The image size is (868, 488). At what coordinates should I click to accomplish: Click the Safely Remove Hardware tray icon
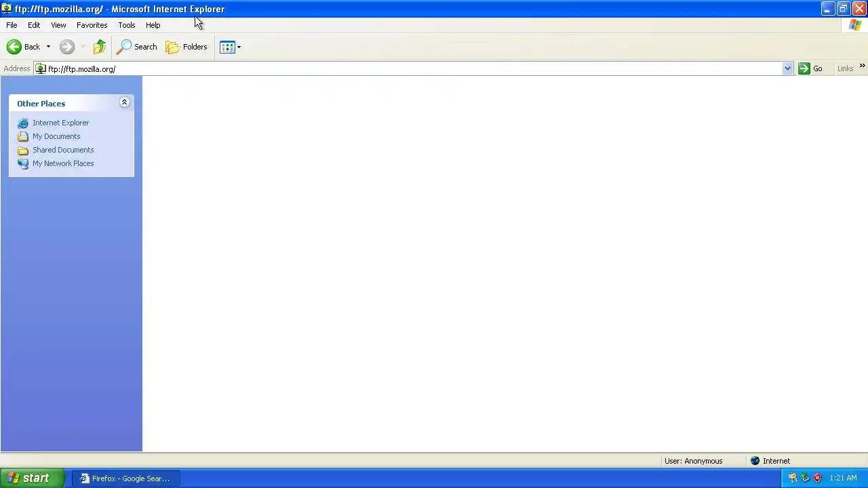coord(805,478)
